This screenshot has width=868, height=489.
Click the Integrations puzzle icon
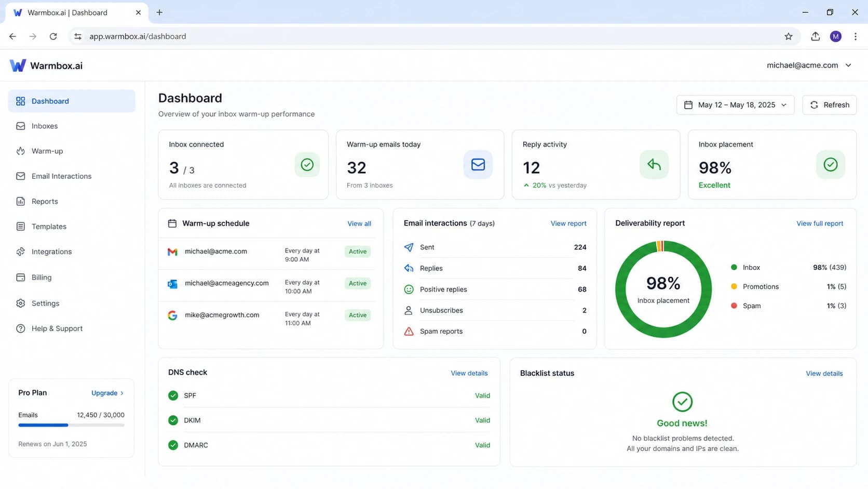[x=21, y=252]
